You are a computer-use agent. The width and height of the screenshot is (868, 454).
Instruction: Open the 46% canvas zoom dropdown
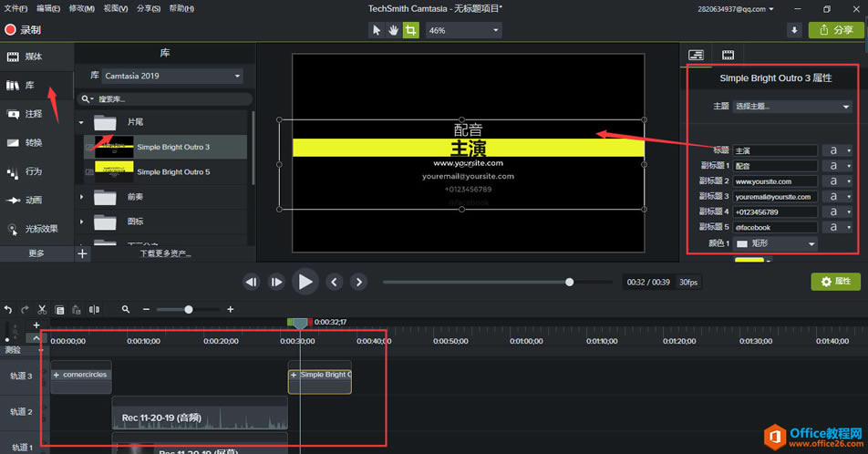(x=463, y=30)
